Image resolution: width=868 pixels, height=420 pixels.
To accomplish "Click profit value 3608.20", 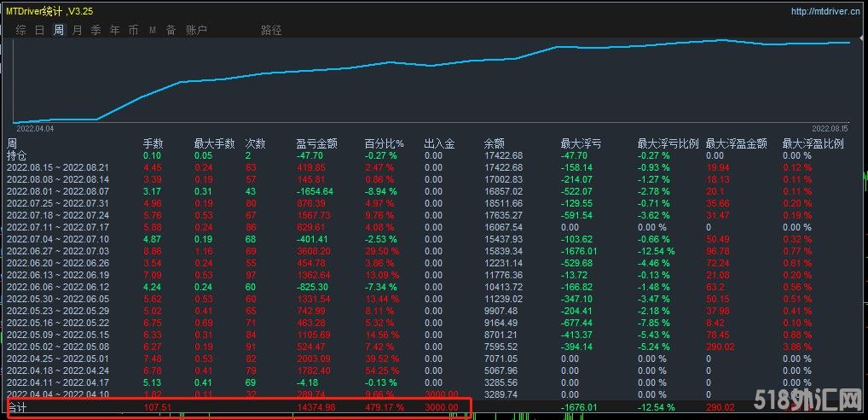I will 314,252.
